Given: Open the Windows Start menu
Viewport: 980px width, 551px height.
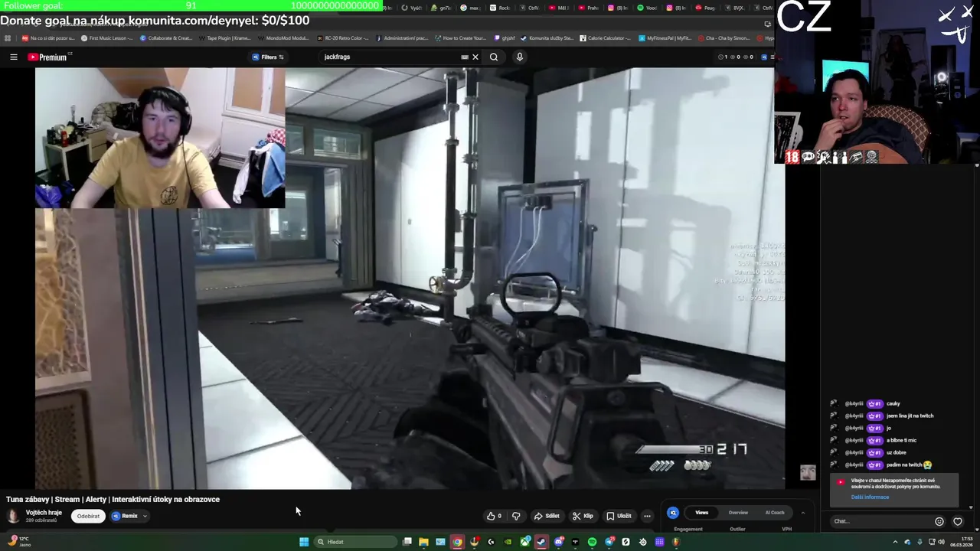Looking at the screenshot, I should pos(304,542).
